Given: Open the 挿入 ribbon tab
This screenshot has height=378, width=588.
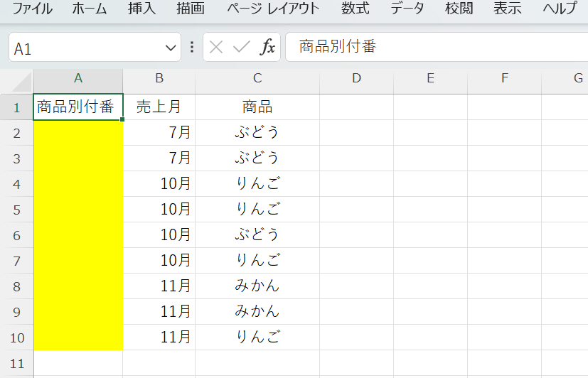Looking at the screenshot, I should (x=141, y=9).
